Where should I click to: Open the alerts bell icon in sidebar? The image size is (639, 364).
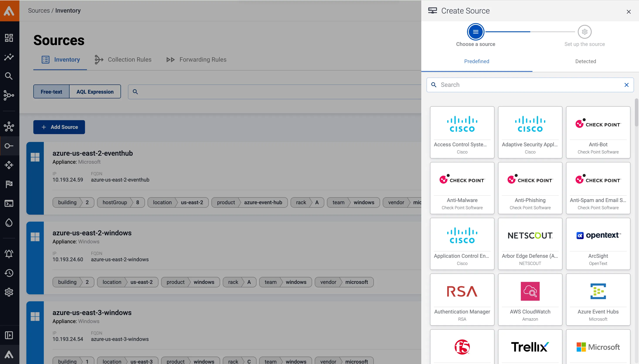[9, 254]
